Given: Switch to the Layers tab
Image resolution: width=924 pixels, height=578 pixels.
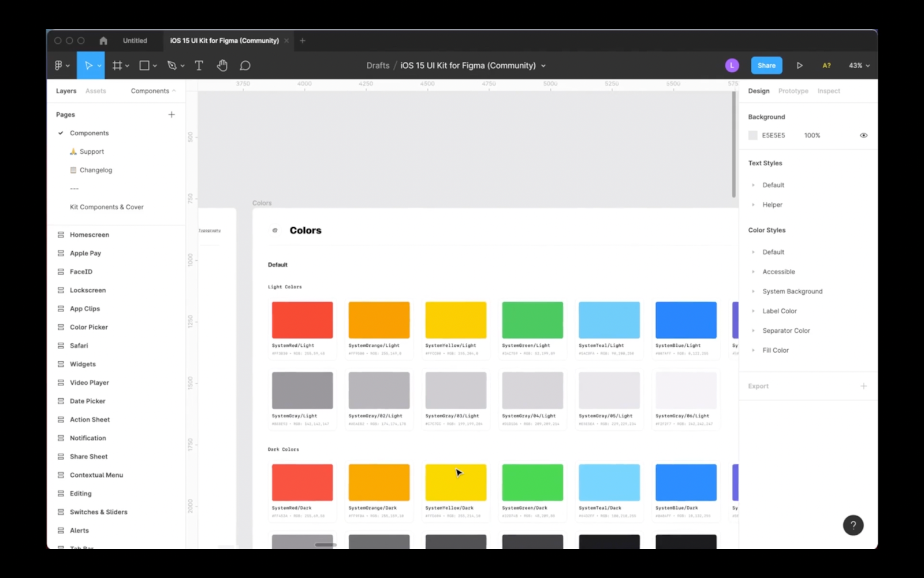Looking at the screenshot, I should (66, 91).
